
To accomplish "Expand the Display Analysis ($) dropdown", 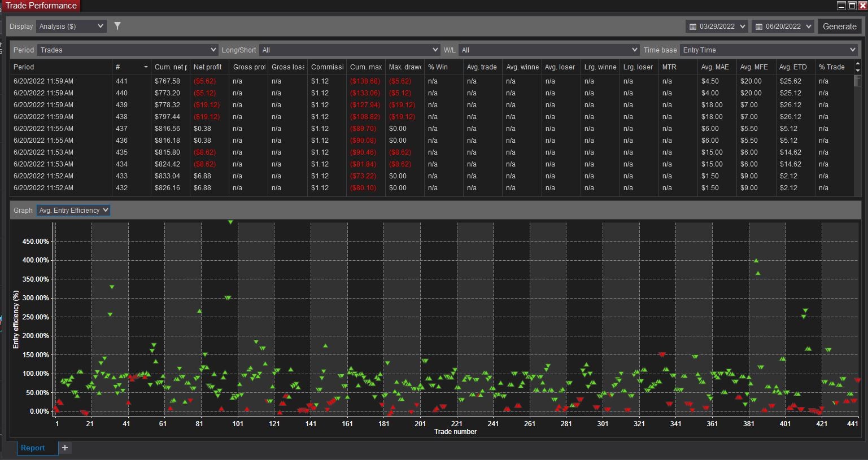I will click(71, 27).
